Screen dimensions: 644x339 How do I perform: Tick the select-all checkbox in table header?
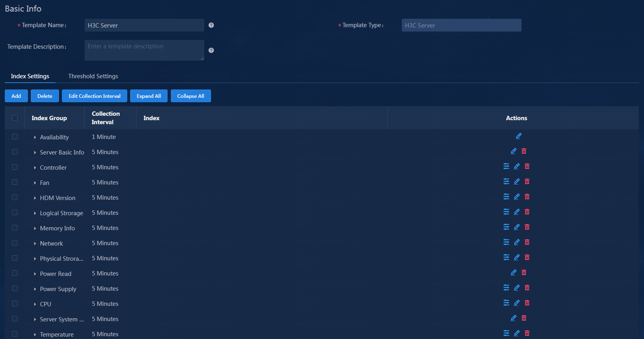click(15, 118)
